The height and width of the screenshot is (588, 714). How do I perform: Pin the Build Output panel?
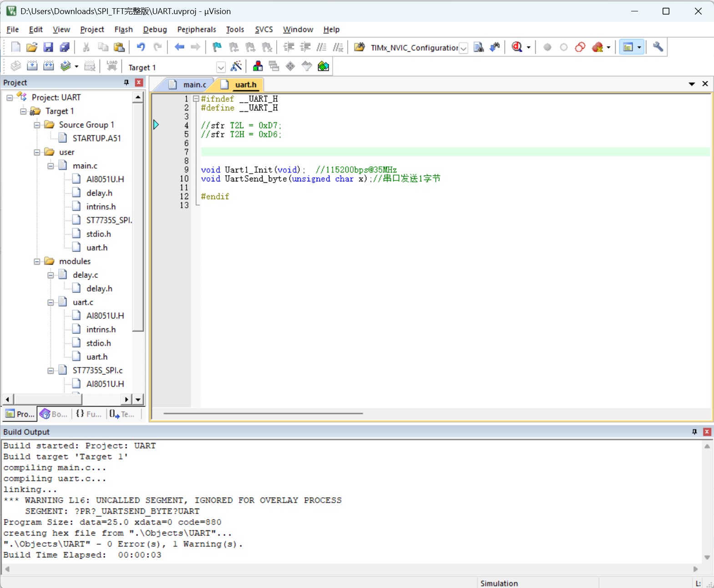(694, 432)
